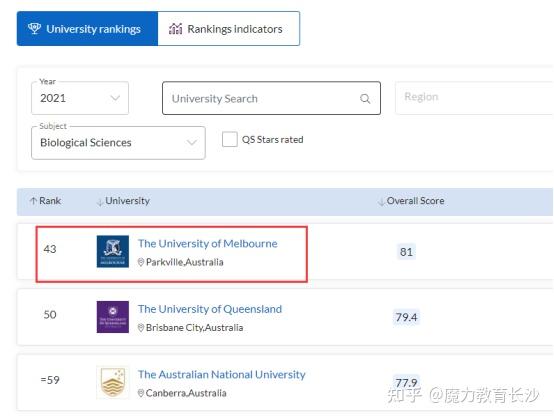Image resolution: width=554 pixels, height=419 pixels.
Task: Open the Biological Sciences subject dropdown
Action: tap(118, 143)
